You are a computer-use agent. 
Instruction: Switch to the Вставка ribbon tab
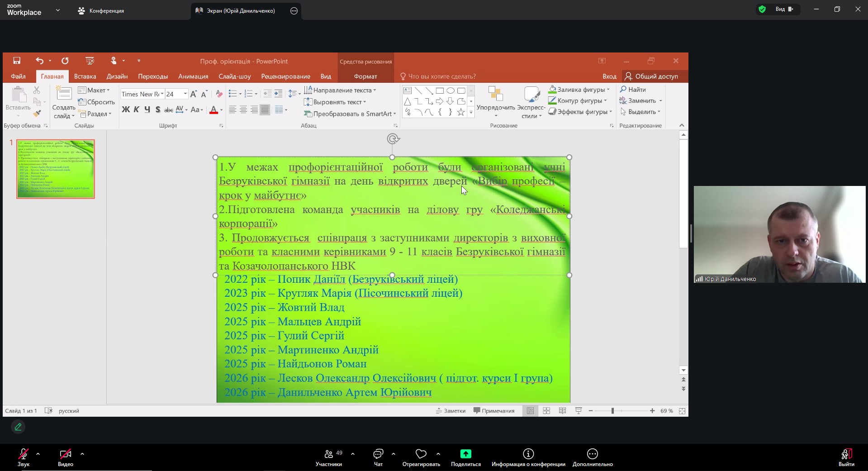click(85, 76)
